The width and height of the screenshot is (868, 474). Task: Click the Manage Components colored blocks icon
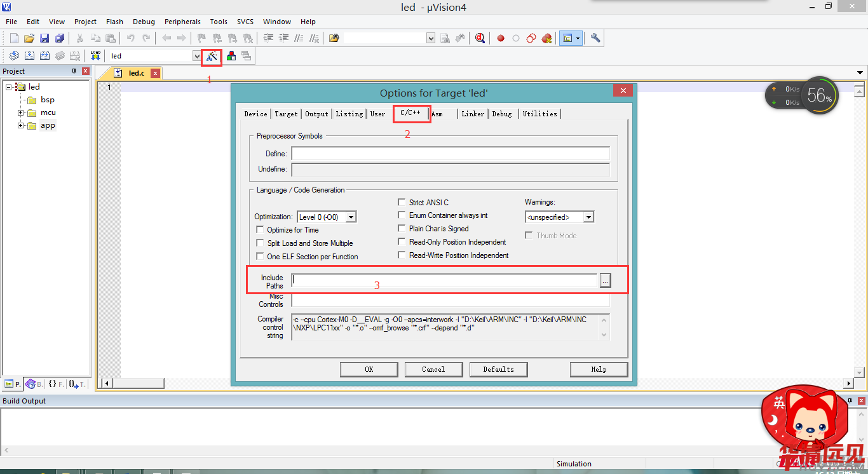click(231, 56)
